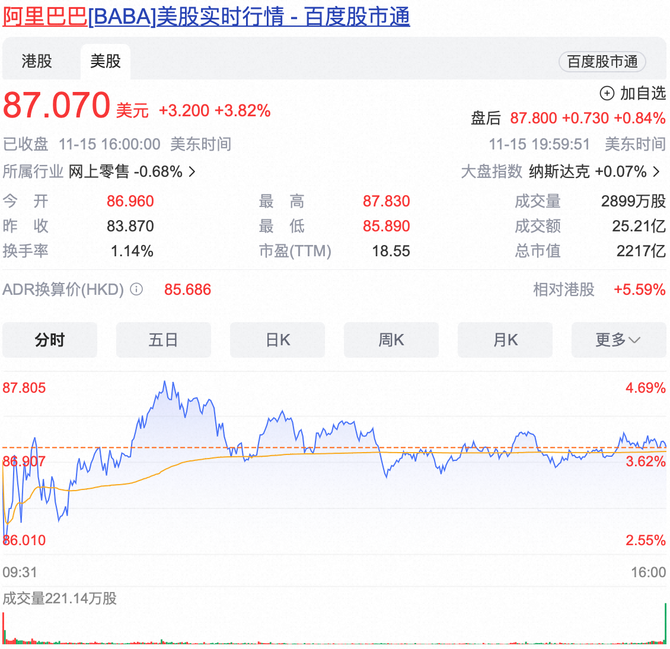Click the ADR换算价 info icon

tap(136, 290)
